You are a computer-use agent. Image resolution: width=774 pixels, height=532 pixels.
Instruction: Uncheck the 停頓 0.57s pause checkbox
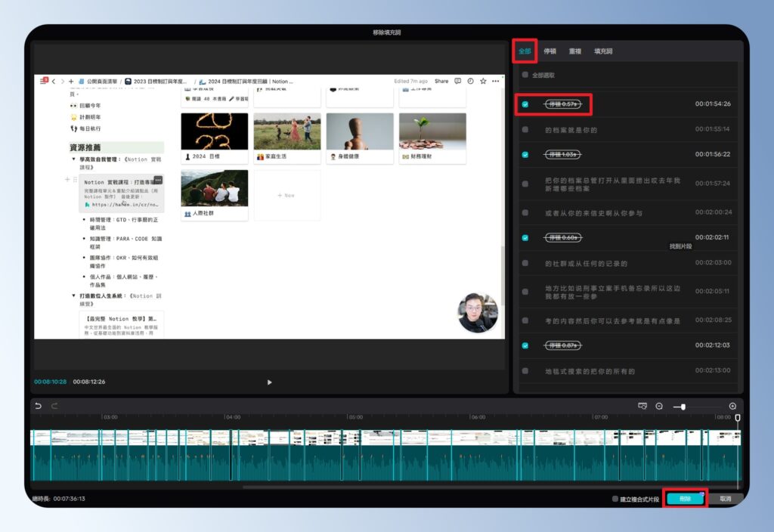525,104
